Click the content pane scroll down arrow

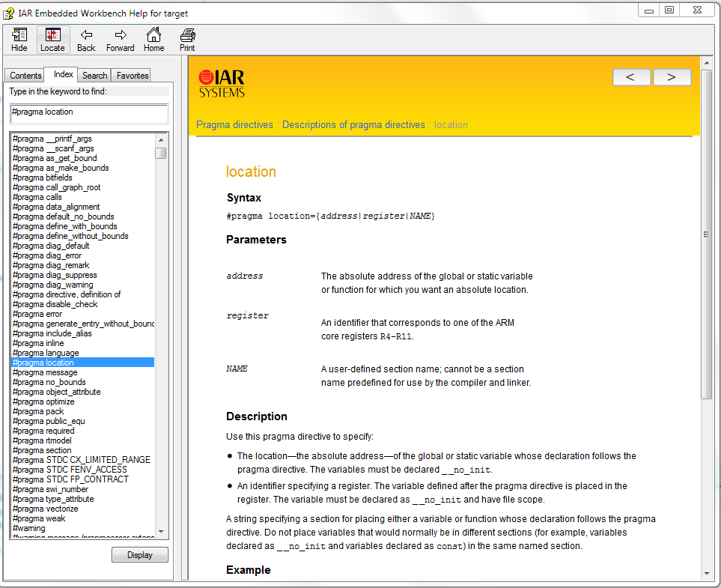click(x=707, y=573)
